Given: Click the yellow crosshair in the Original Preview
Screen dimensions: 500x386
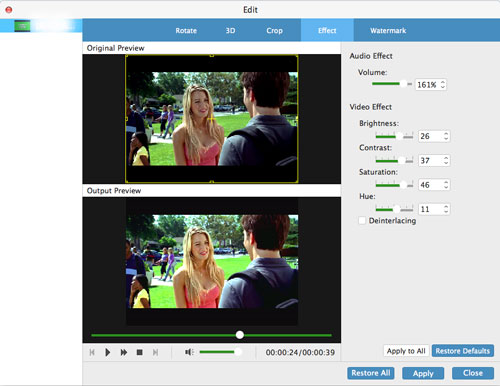Looking at the screenshot, I should point(212,119).
